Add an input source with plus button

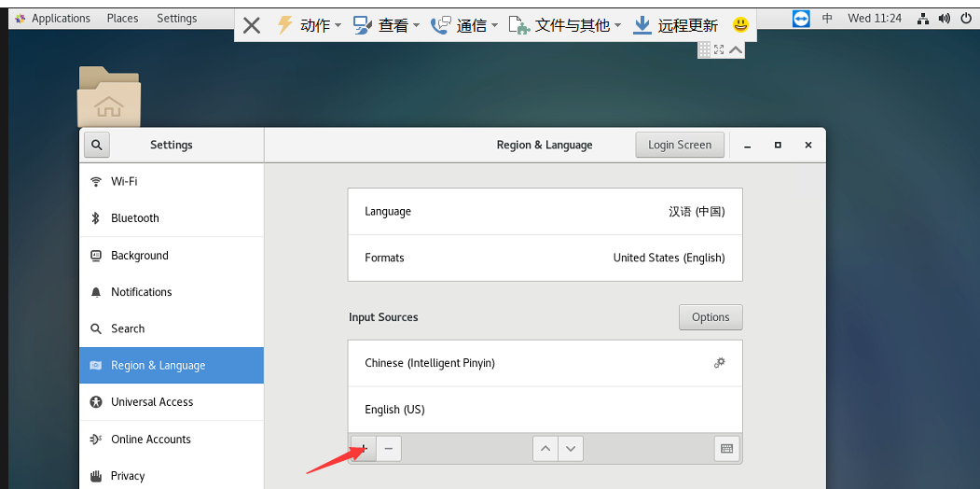coord(364,448)
